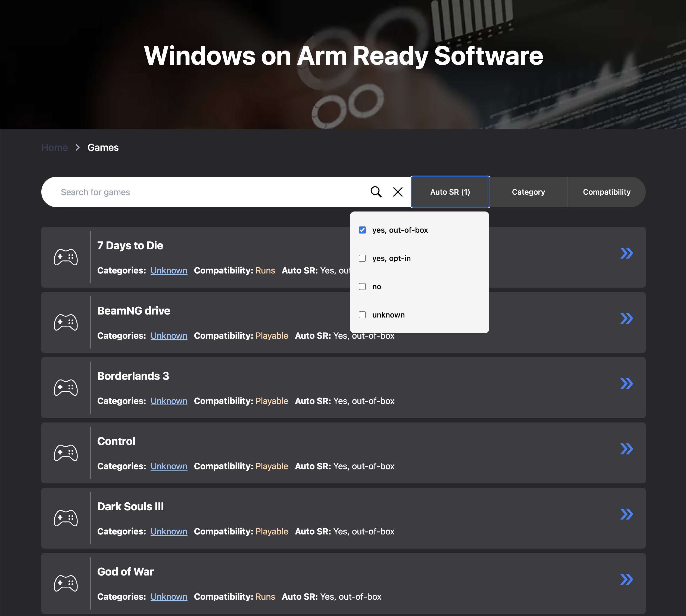
Task: Click the Dark Souls III gamepad icon
Action: pyautogui.click(x=66, y=518)
